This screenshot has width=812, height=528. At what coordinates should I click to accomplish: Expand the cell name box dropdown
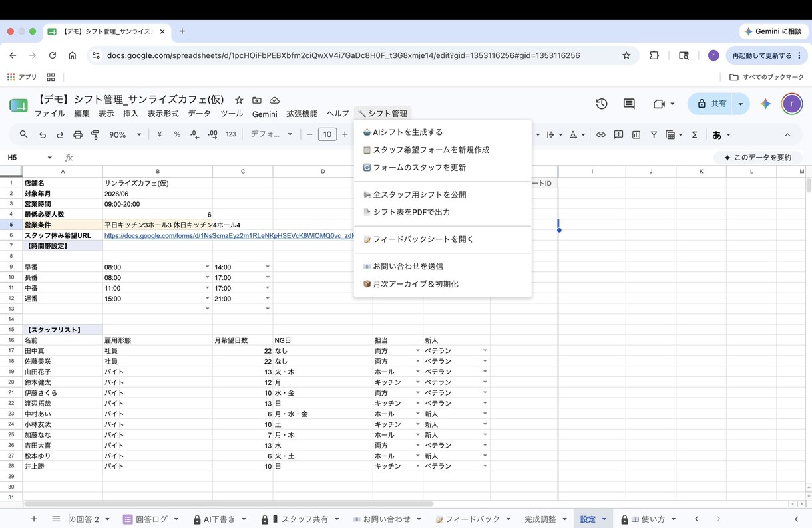coord(49,158)
